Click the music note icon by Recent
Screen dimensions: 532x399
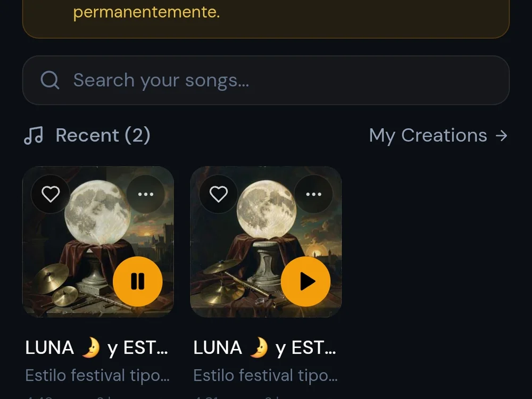pos(34,136)
